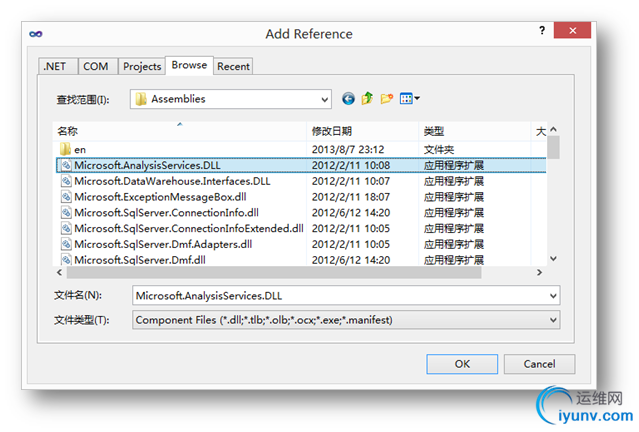
Task: Select Microsoft.DataWarehouse.Interfaces.DLL file name
Action: point(172,181)
